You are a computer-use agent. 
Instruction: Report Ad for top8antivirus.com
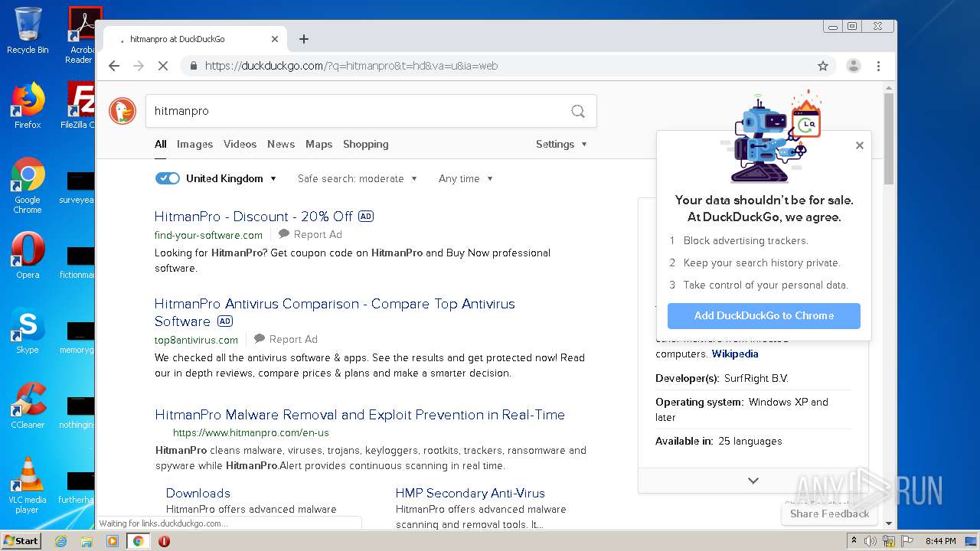(286, 339)
